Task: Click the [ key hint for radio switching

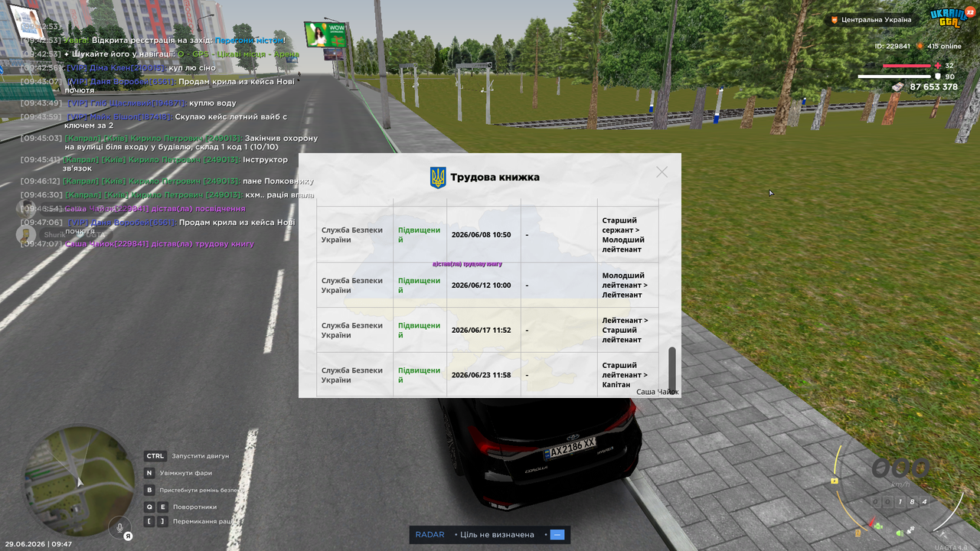Action: [x=150, y=521]
